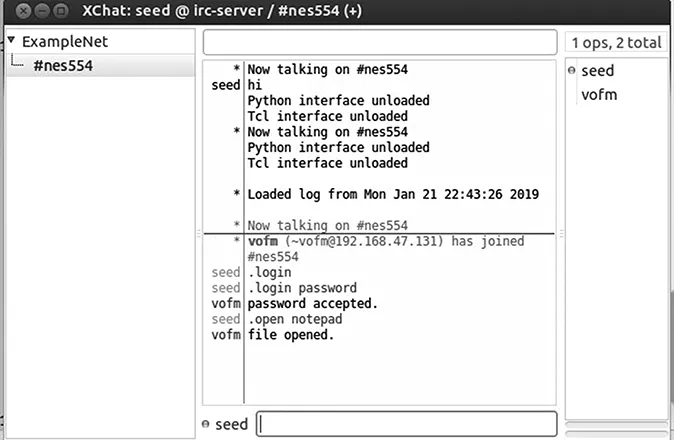Image resolution: width=674 pixels, height=440 pixels.
Task: Click the divider handle between channel tree and chat
Action: [198, 234]
